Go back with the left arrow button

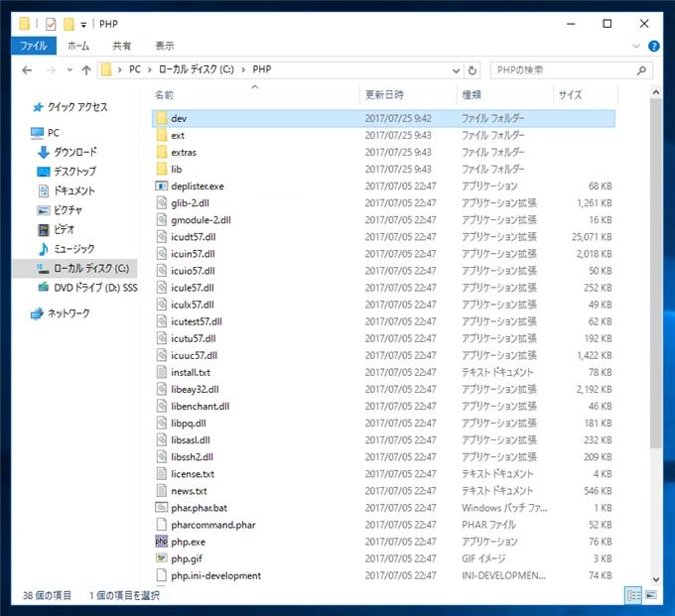point(27,70)
